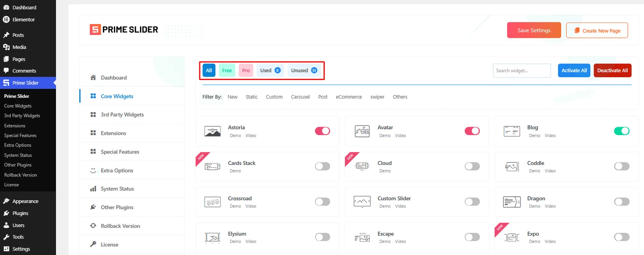Toggle the Astoria widget switch
Viewport: 644px width, 255px height.
tap(322, 131)
